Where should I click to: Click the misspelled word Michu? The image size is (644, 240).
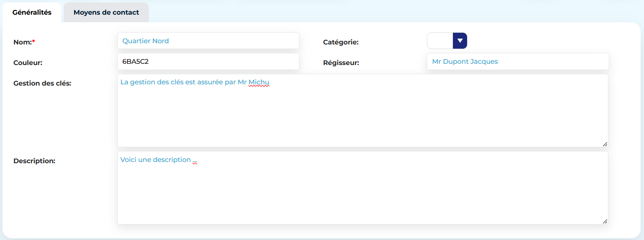tap(259, 82)
